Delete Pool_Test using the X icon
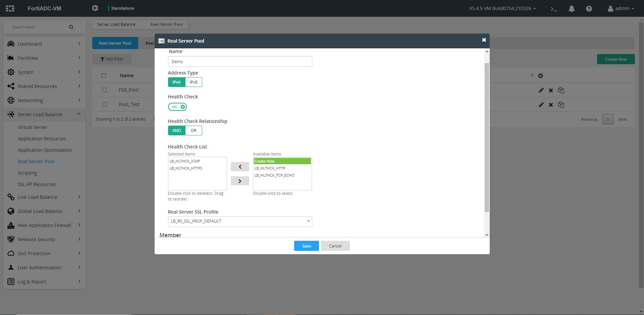The height and width of the screenshot is (315, 644). click(x=550, y=104)
